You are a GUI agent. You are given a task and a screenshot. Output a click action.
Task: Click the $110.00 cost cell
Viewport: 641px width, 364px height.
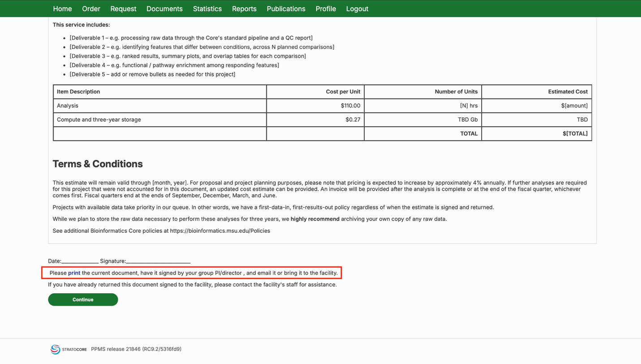point(315,106)
